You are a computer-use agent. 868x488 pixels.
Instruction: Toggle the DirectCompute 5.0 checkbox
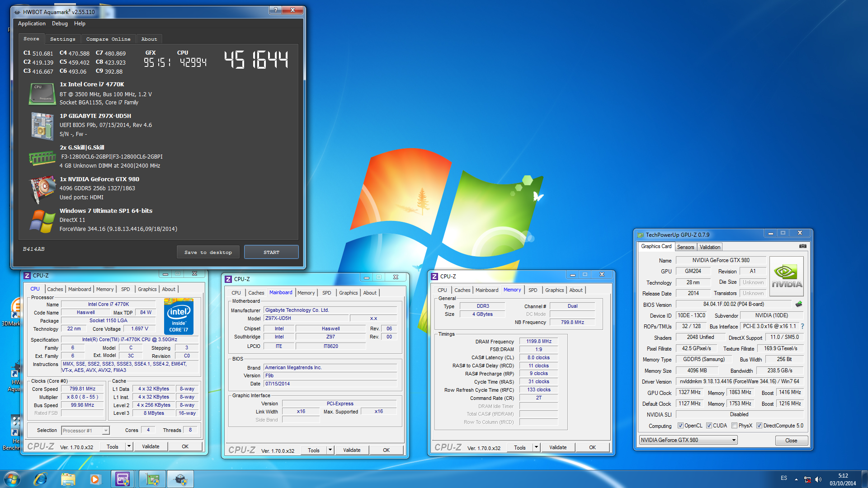point(759,426)
